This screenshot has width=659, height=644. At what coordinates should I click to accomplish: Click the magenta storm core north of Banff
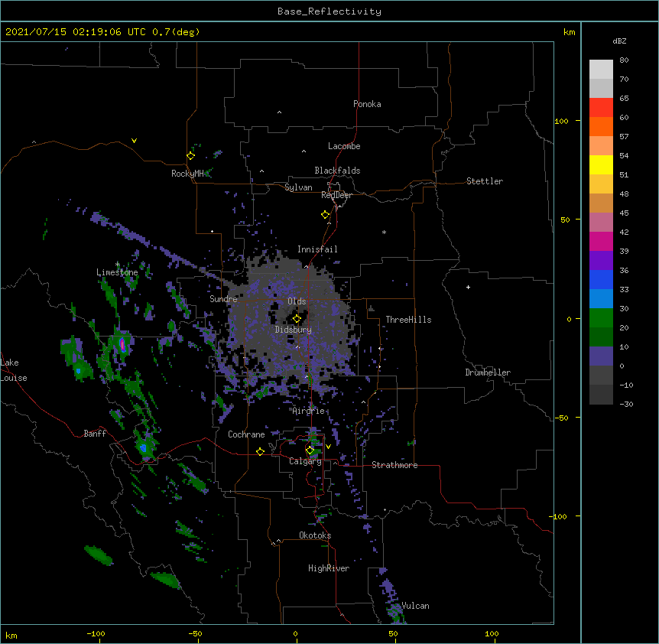(122, 345)
